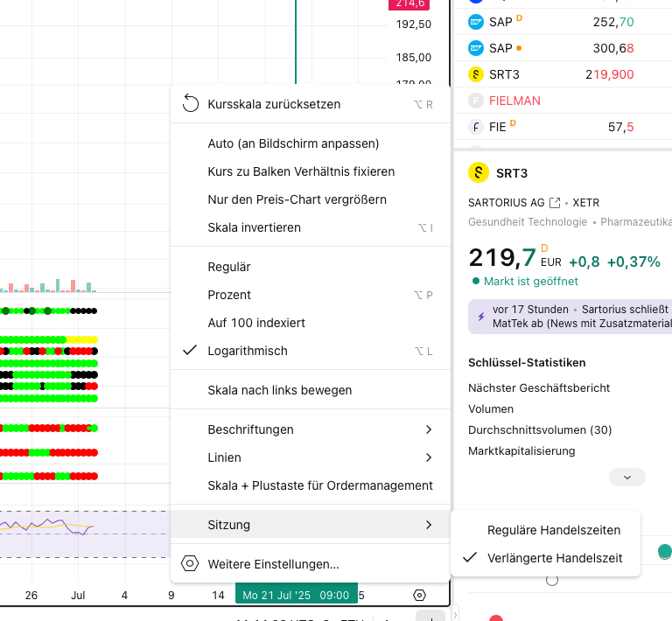Select Skala invertieren in the context menu
Viewport: 672px width, 621px height.
254,227
